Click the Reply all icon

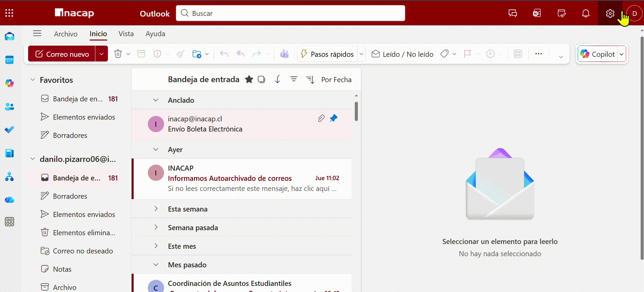click(x=240, y=54)
